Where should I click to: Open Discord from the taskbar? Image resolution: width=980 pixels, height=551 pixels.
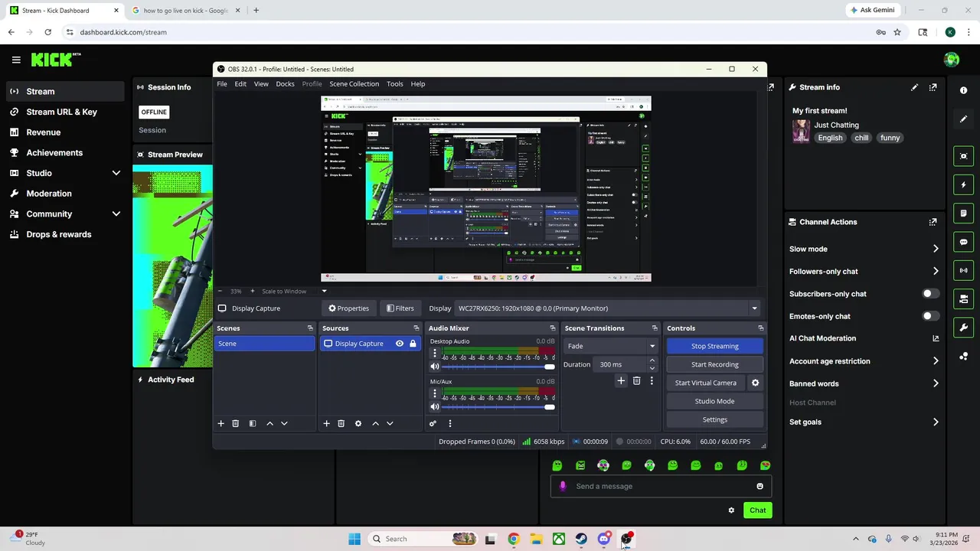(x=604, y=539)
